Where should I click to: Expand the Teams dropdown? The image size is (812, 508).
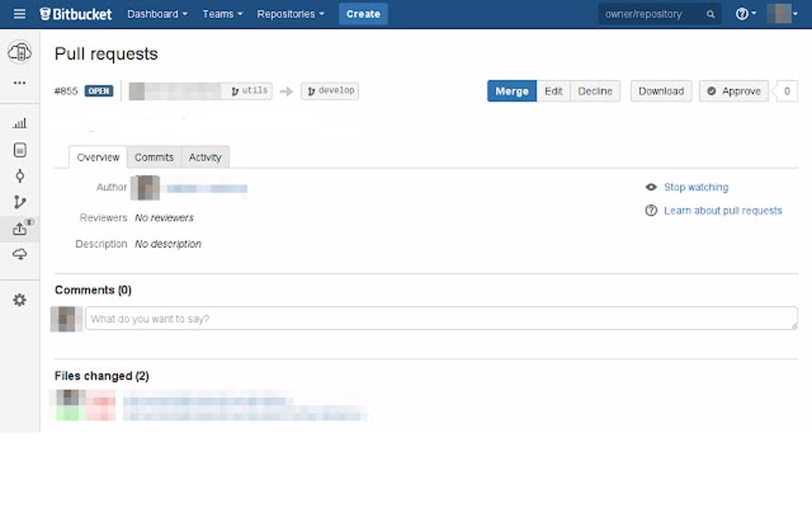[221, 14]
